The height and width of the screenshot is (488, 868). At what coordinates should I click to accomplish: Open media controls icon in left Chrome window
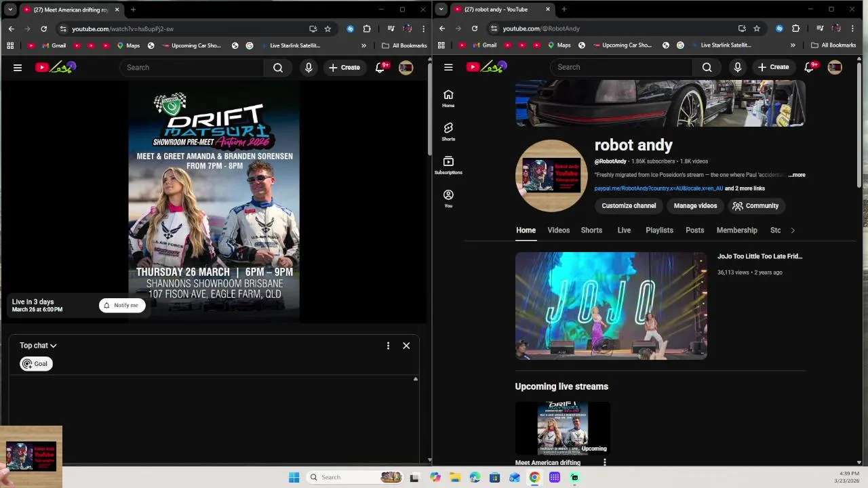pos(391,28)
